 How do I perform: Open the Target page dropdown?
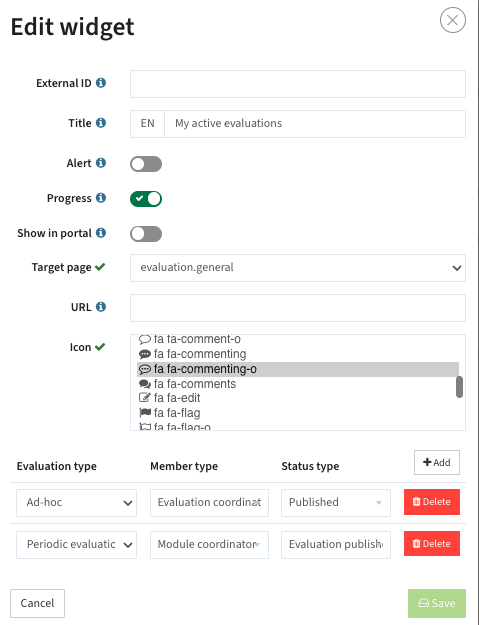tap(298, 268)
